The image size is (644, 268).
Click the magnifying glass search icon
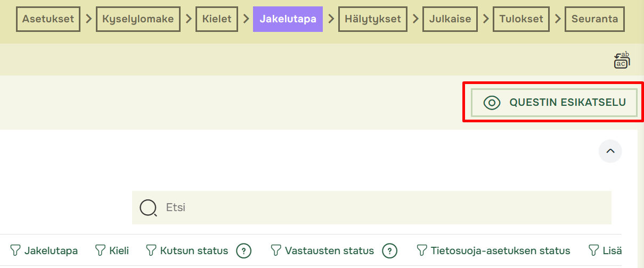click(148, 208)
